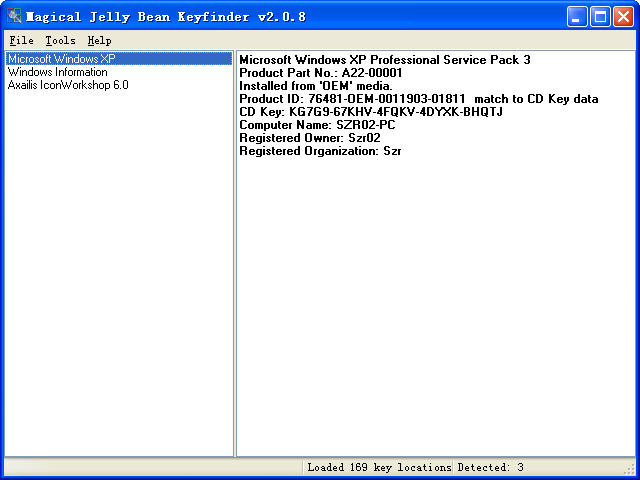Click the Product Part No. A22-00001 line

(321, 73)
